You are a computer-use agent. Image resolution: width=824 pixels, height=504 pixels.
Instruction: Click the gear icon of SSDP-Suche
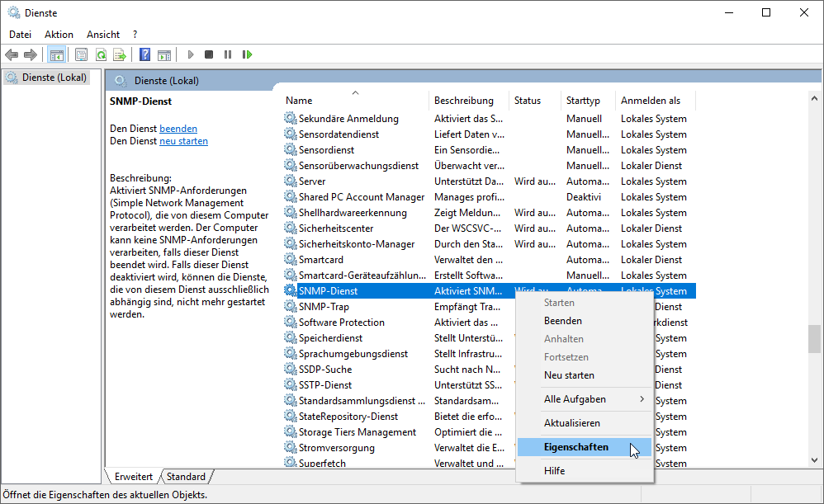[290, 369]
